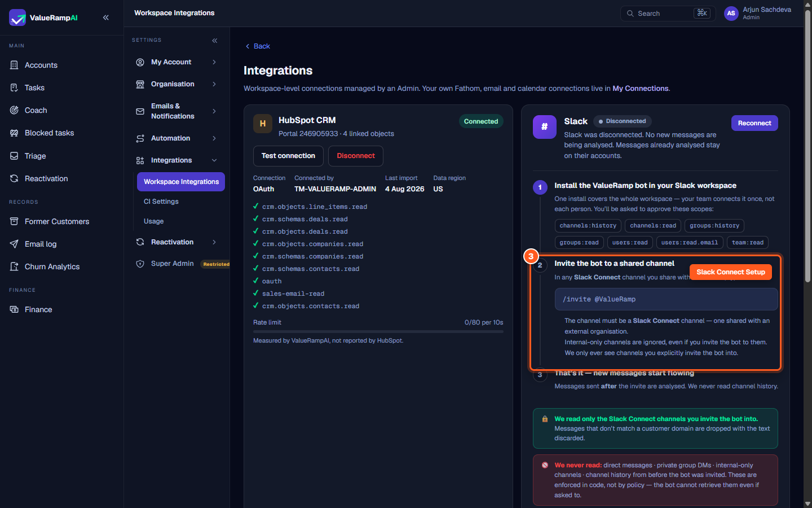Click the HubSpot Connected status badge

(481, 121)
